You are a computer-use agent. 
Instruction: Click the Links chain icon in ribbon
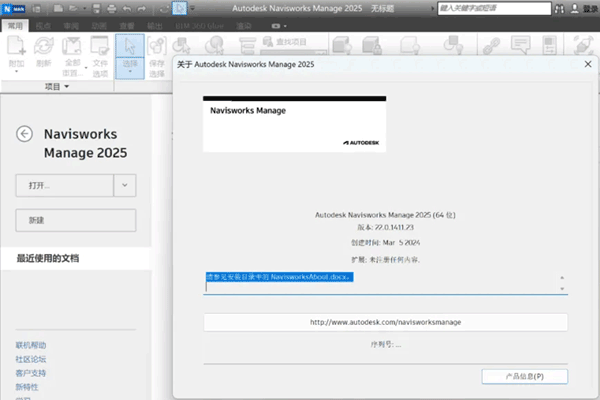coord(492,45)
